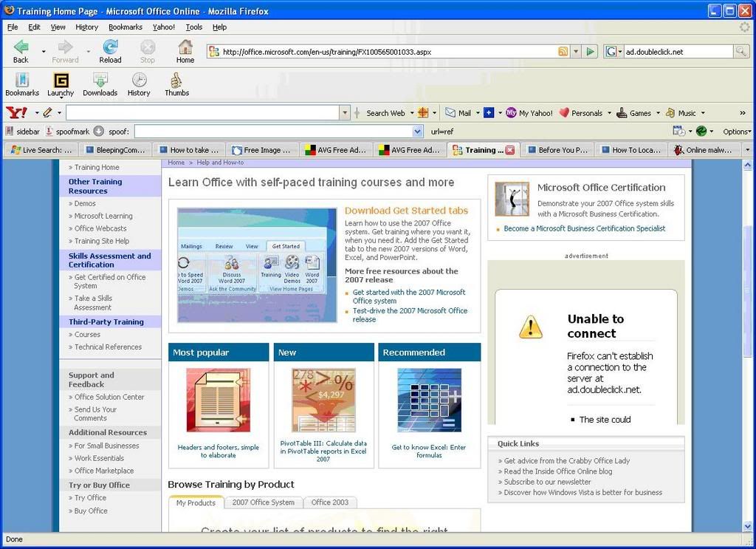The height and width of the screenshot is (549, 756).
Task: Expand the Yahoo search box dropdown
Action: tap(345, 113)
